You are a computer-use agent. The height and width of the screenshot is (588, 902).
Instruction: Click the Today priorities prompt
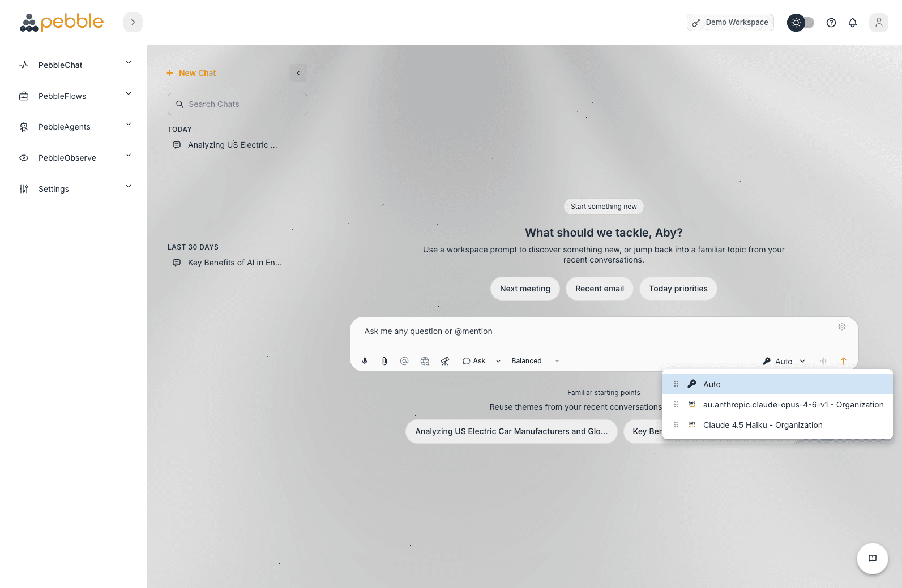(678, 289)
